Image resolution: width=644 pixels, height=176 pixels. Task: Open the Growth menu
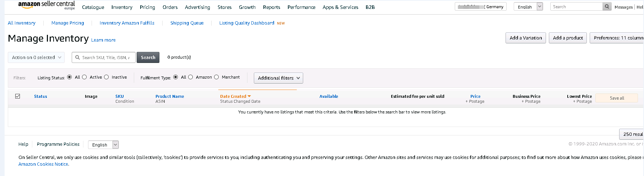(247, 7)
